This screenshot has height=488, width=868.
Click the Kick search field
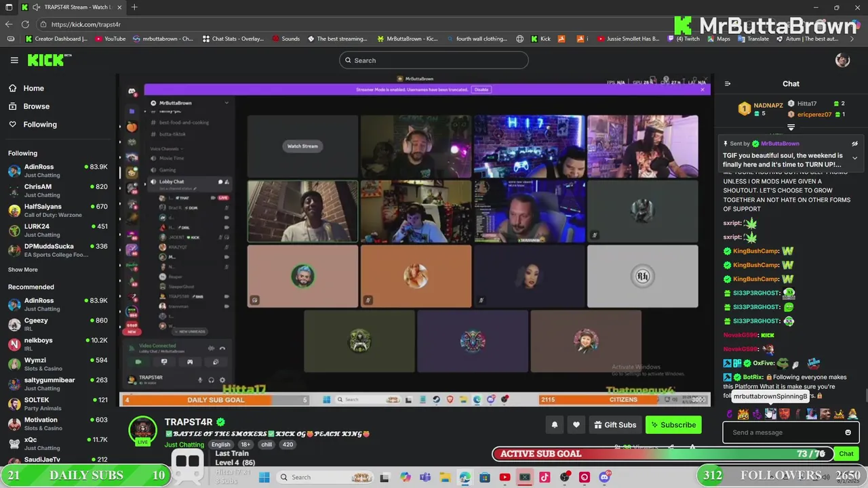pyautogui.click(x=434, y=60)
